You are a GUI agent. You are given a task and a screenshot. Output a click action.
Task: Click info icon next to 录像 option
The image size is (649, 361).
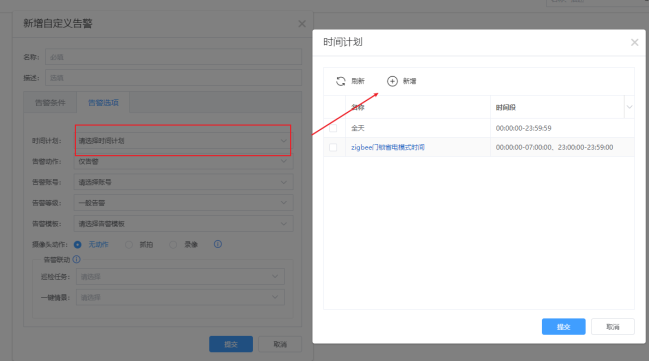coord(218,244)
